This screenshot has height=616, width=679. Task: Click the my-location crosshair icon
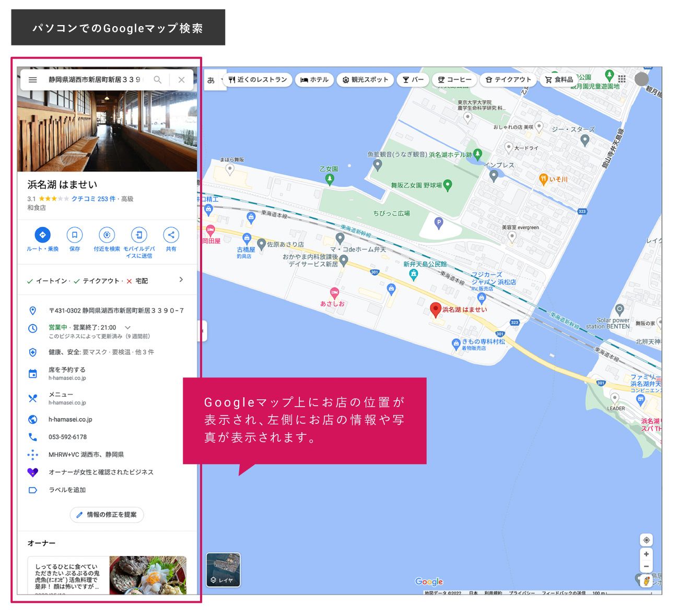click(x=647, y=541)
